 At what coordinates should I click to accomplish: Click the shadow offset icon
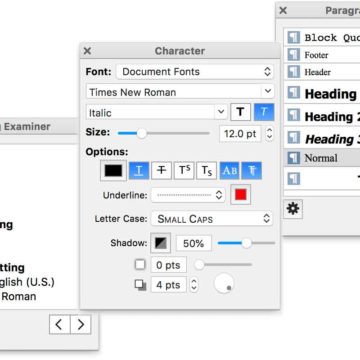pos(140,285)
